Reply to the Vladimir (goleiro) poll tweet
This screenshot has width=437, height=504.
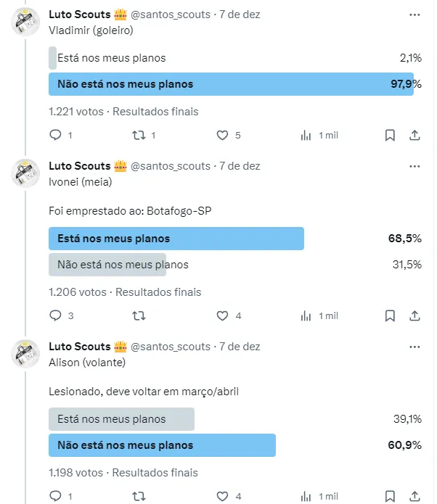tap(56, 136)
